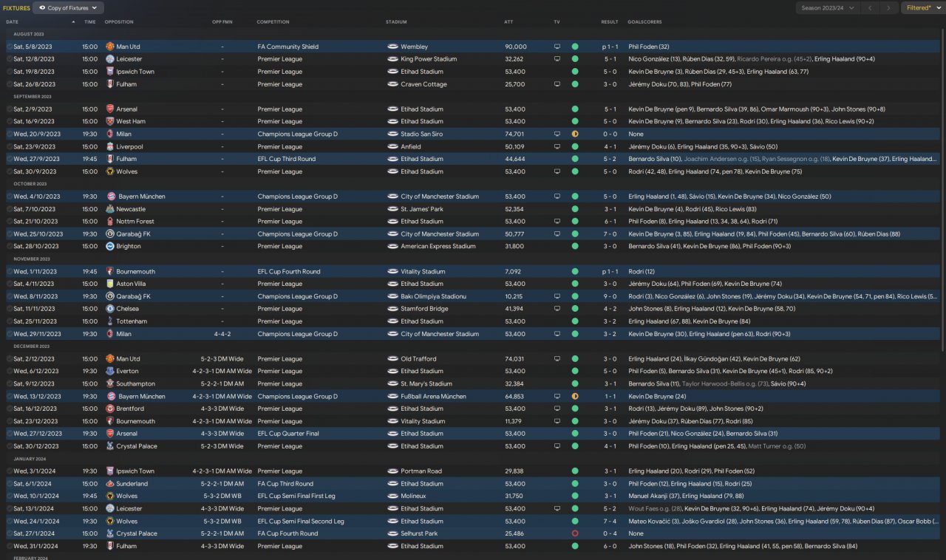946x560 pixels.
Task: Click the draw indicator in the Stadio San Siro row
Action: point(575,134)
